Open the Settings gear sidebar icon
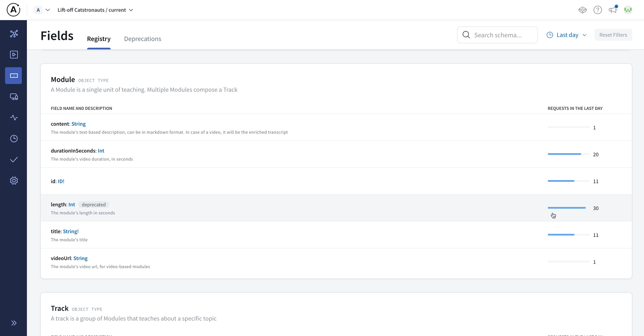The width and height of the screenshot is (644, 336). coord(14,181)
